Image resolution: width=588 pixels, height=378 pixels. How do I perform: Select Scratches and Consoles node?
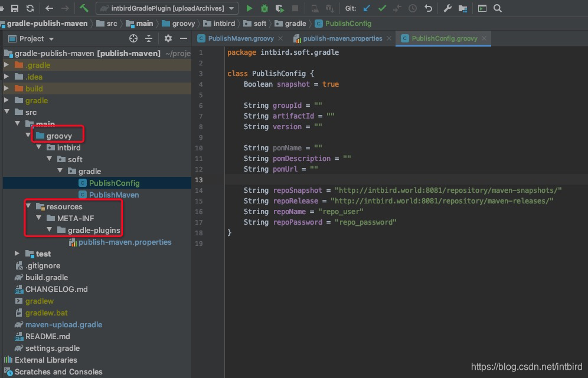click(53, 372)
